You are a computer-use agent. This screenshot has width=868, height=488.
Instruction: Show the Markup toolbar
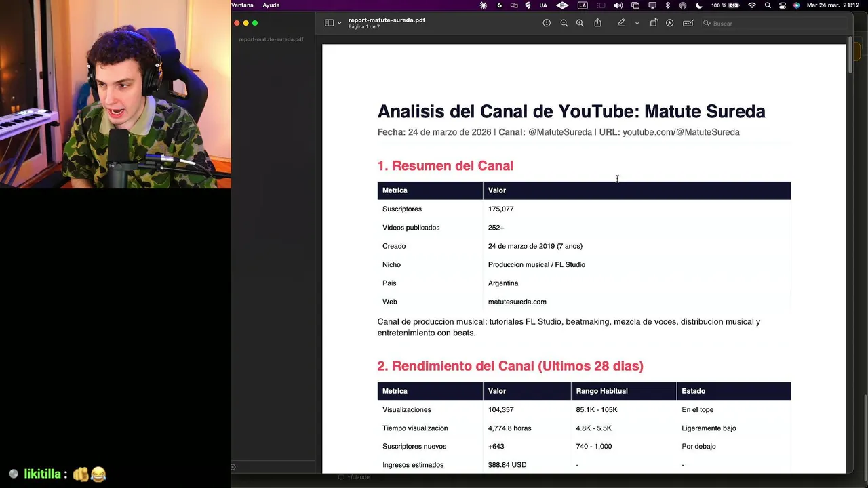[x=669, y=23]
